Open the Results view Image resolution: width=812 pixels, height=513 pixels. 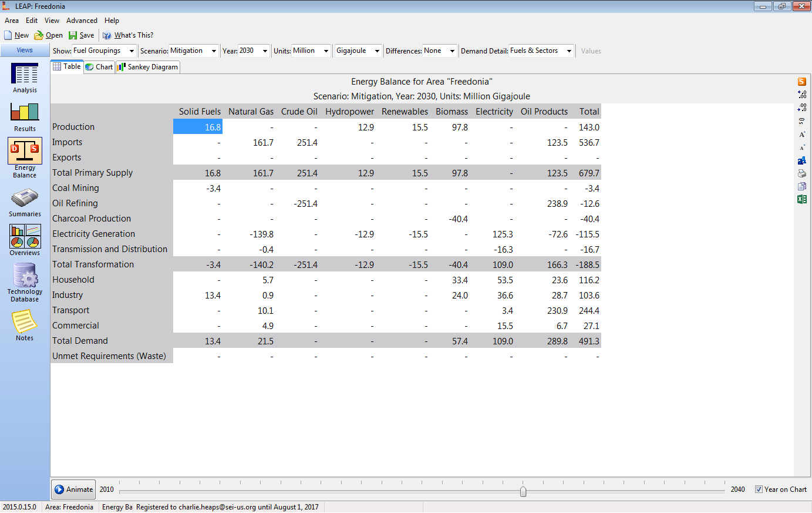(25, 117)
